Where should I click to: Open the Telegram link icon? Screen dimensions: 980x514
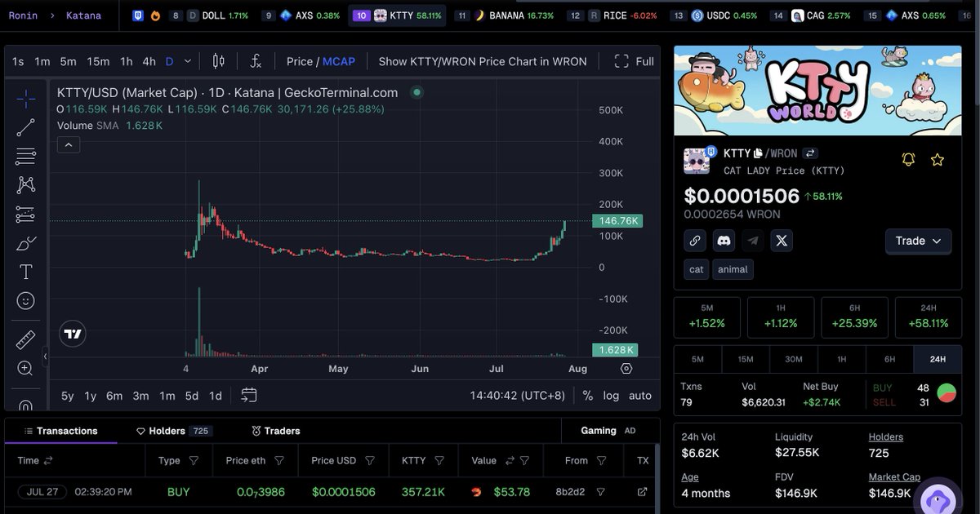[x=753, y=241]
